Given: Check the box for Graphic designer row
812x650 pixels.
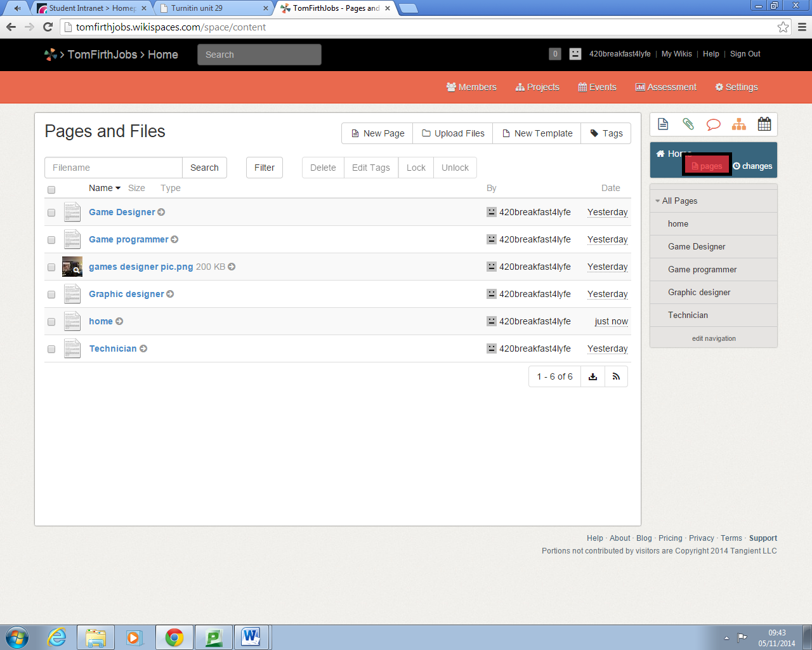Looking at the screenshot, I should (x=51, y=295).
